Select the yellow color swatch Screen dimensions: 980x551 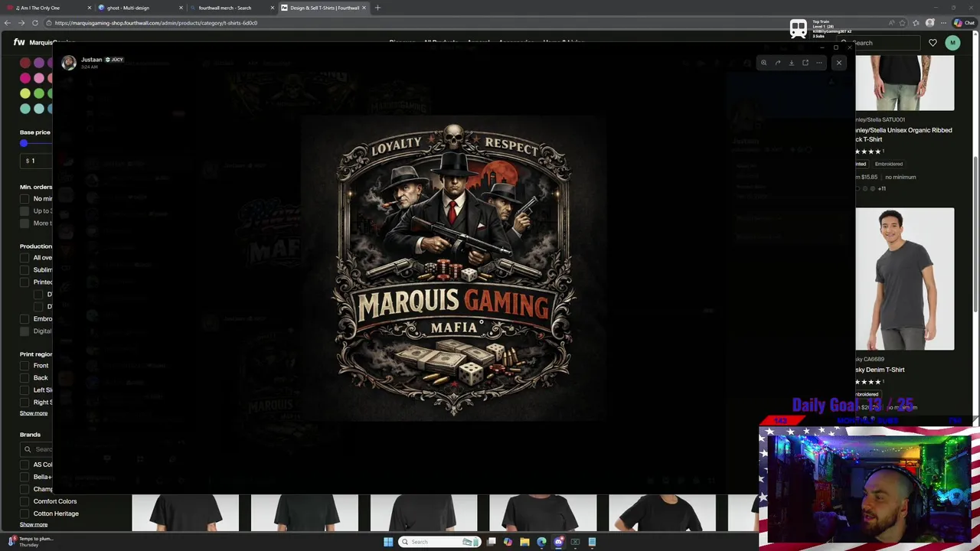click(25, 93)
